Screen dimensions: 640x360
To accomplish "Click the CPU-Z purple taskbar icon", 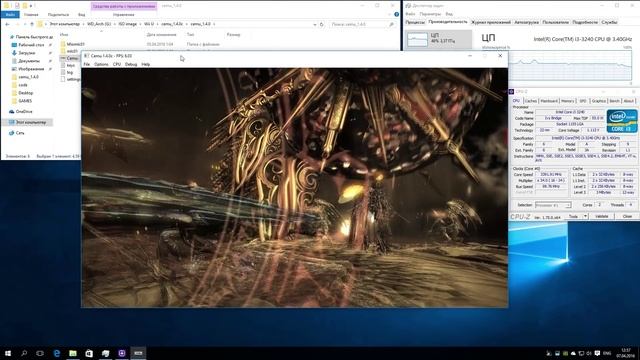I will [x=122, y=353].
